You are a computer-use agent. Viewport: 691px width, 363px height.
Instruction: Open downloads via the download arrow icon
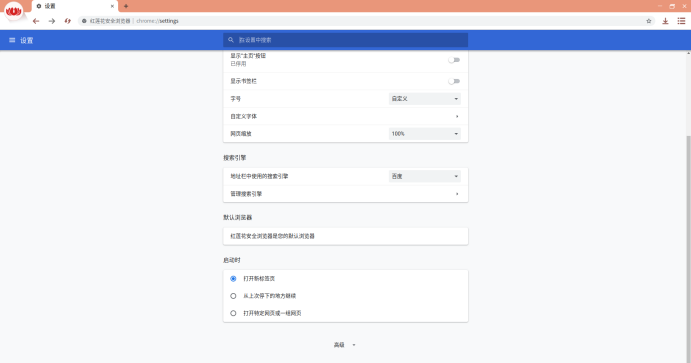(665, 21)
